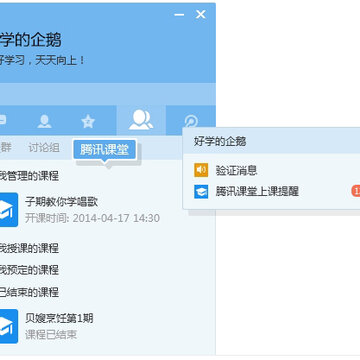This screenshot has width=360, height=360.
Task: Open the course 子期教你学唱歌
Action: pos(62,202)
